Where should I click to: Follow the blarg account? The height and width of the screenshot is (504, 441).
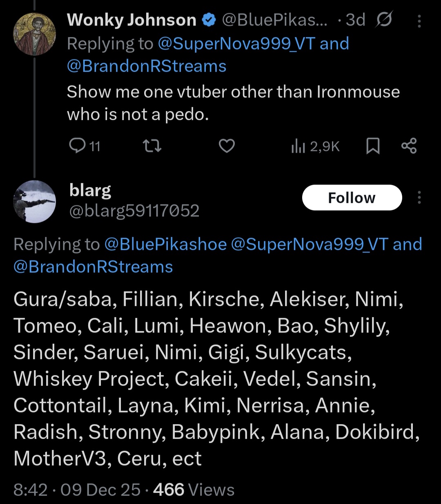(x=352, y=198)
